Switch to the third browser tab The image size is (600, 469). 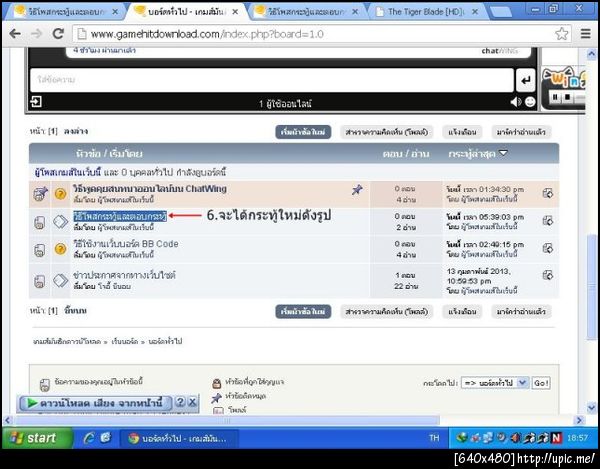(306, 12)
